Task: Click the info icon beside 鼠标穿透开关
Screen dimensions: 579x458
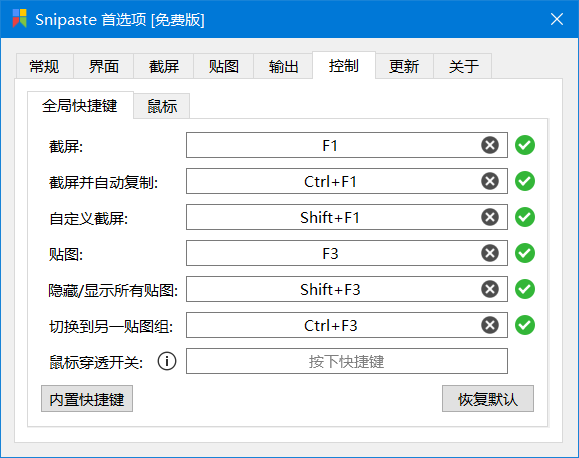Action: [x=167, y=361]
